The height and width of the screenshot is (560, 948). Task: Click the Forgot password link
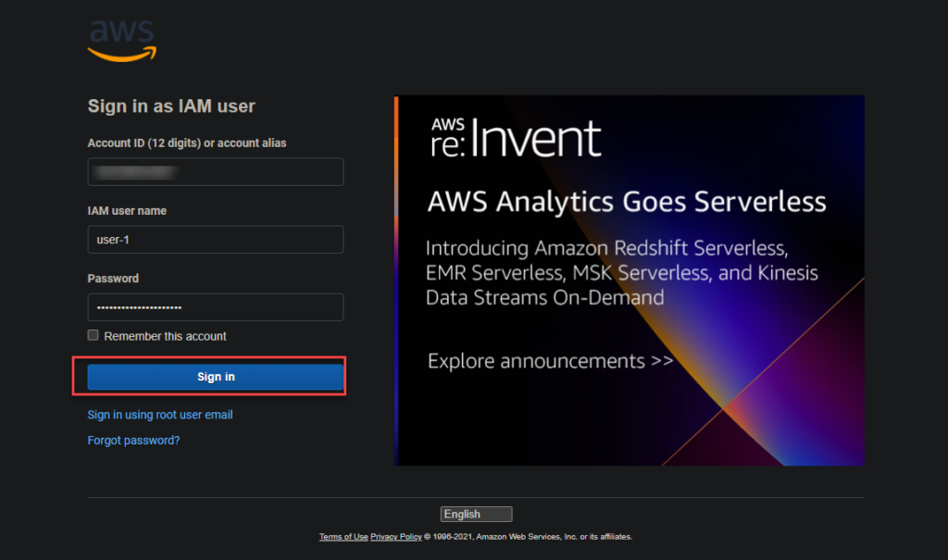pos(133,441)
